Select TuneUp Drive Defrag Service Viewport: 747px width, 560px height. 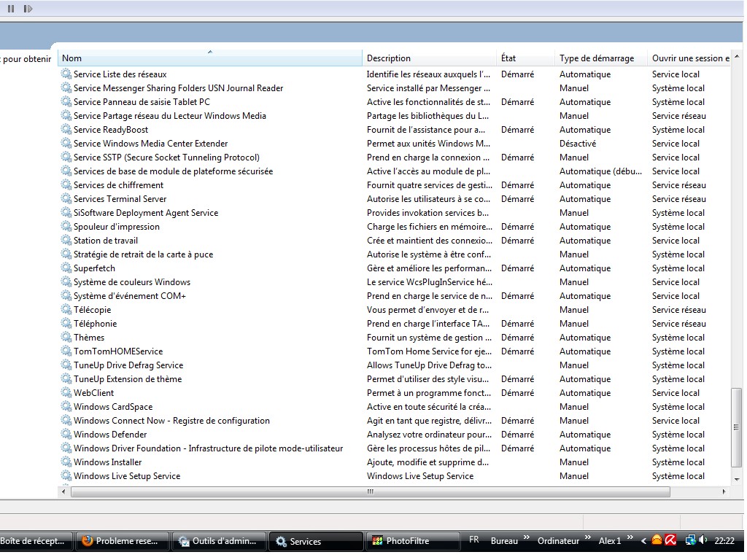[128, 365]
